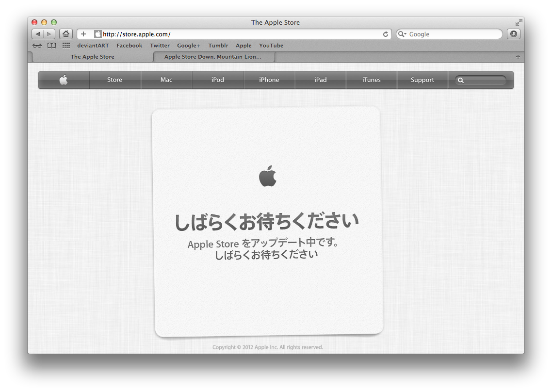Select iPod in the Apple navigation bar
The height and width of the screenshot is (392, 552).
point(218,80)
